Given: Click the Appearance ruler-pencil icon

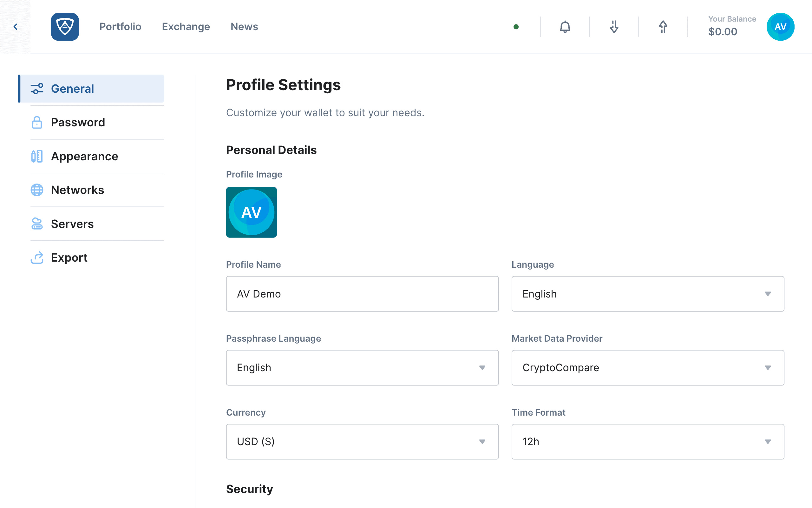Looking at the screenshot, I should coord(37,156).
